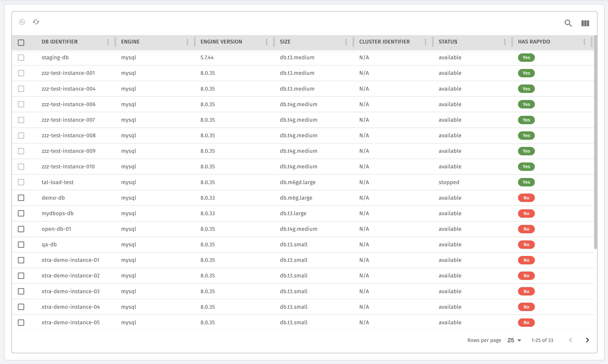
Task: Open the column chooser icon
Action: (x=585, y=23)
